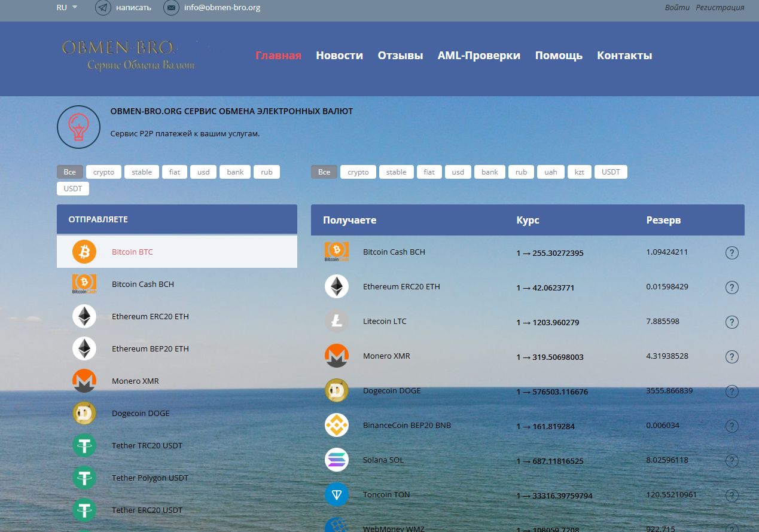
Task: Select the 'bank' filter in the send column
Action: pyautogui.click(x=235, y=172)
